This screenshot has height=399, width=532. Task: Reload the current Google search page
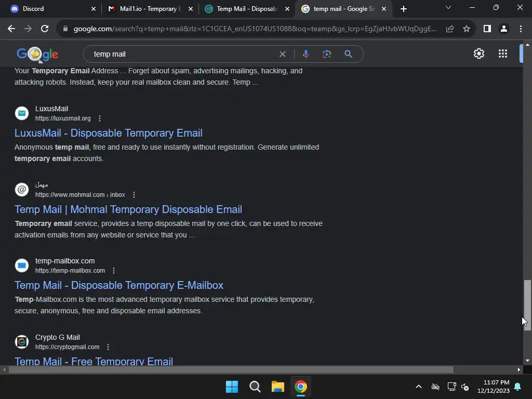45,29
